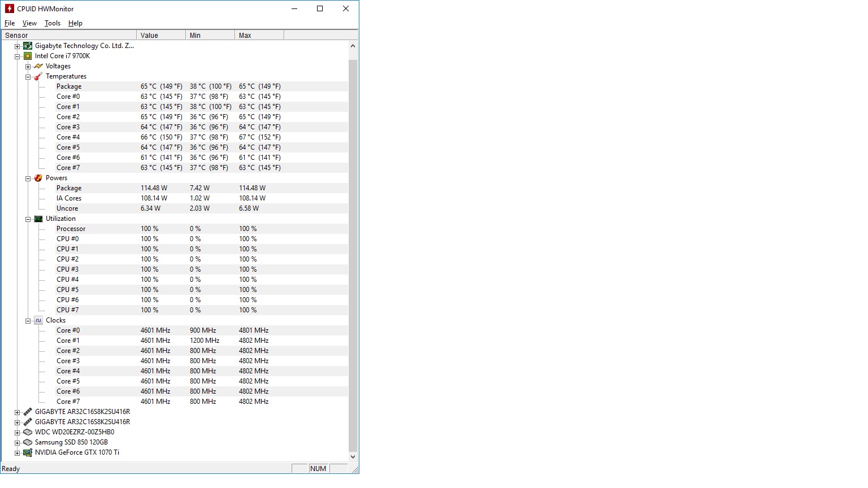This screenshot has height=488, width=868.
Task: Click the scrollbar up arrow
Action: [x=353, y=46]
